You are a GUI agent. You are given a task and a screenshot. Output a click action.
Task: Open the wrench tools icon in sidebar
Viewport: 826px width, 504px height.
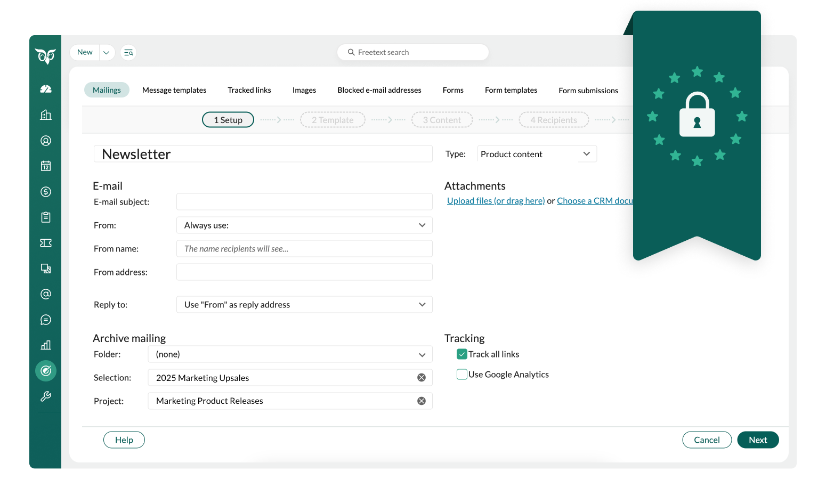[46, 396]
